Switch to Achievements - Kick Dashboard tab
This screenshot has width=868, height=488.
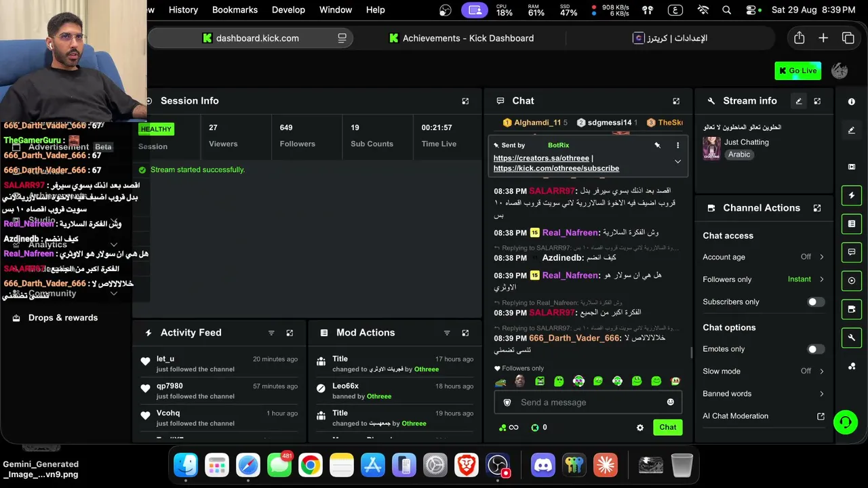click(462, 38)
